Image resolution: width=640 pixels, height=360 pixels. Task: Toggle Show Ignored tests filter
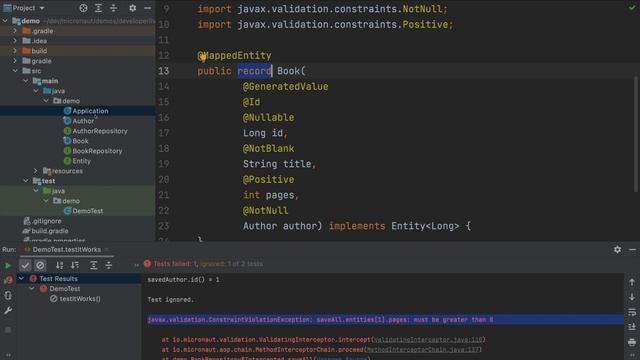[x=40, y=265]
